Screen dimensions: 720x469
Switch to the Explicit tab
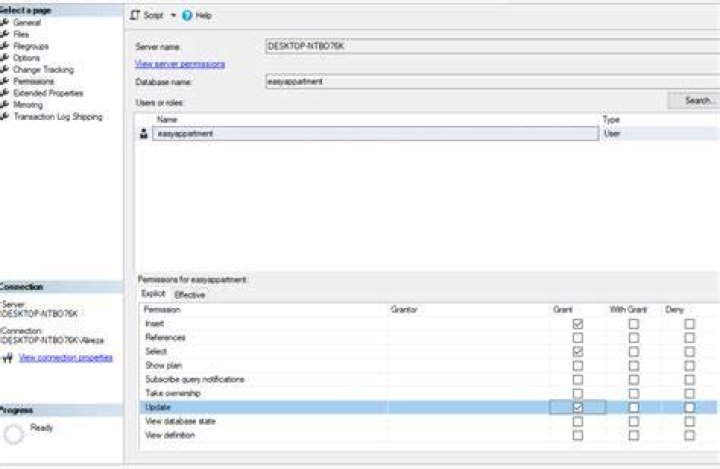tap(153, 294)
